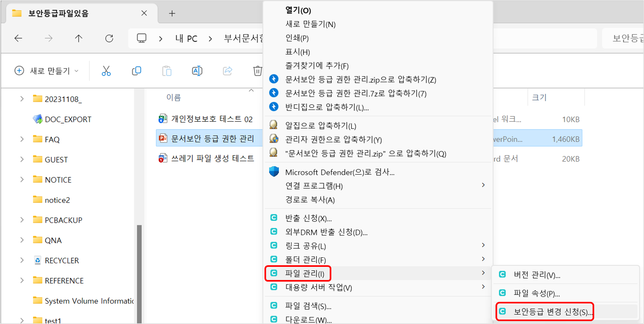Expand the FAQ folder in tree

click(22, 139)
